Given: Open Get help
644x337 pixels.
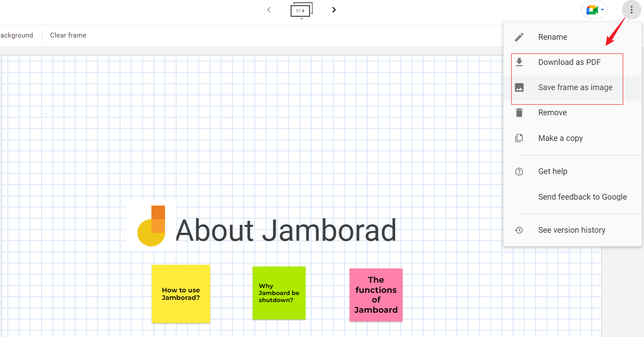Looking at the screenshot, I should 572,171.
